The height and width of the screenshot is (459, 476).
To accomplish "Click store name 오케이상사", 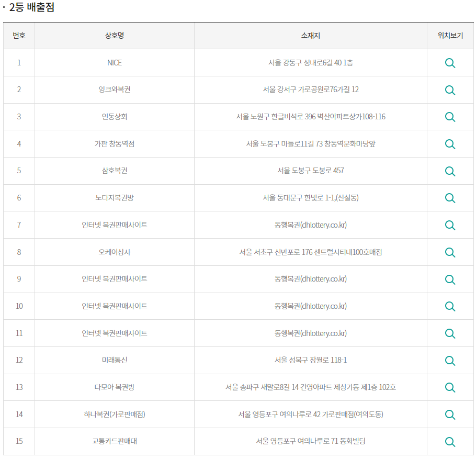I will [x=115, y=252].
